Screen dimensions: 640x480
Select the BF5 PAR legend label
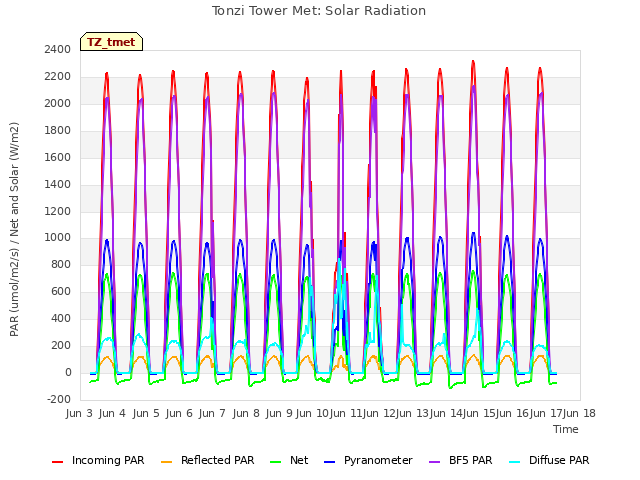(471, 460)
